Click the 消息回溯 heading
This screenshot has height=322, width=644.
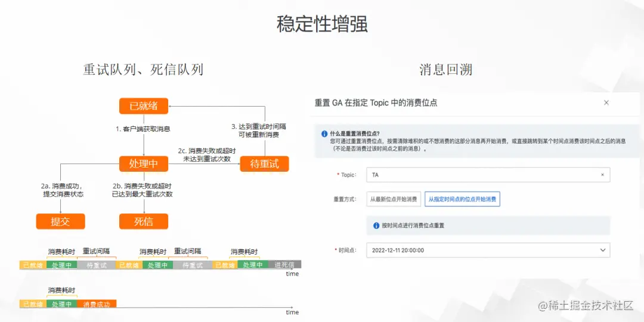pyautogui.click(x=446, y=70)
